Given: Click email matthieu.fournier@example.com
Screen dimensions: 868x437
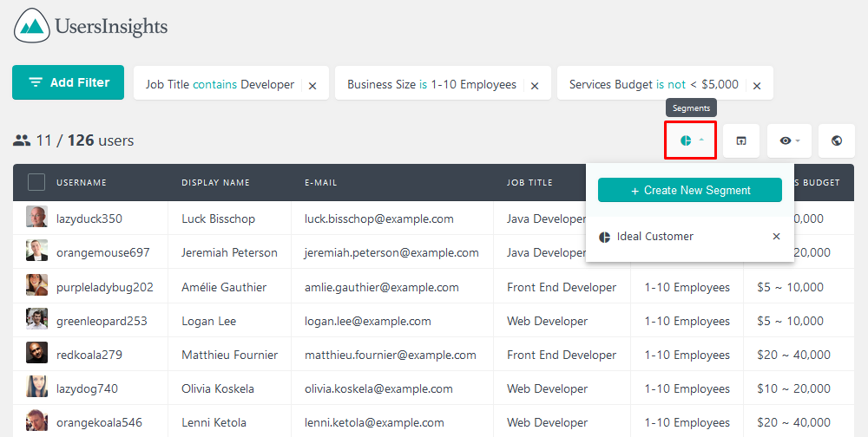Looking at the screenshot, I should click(x=391, y=355).
